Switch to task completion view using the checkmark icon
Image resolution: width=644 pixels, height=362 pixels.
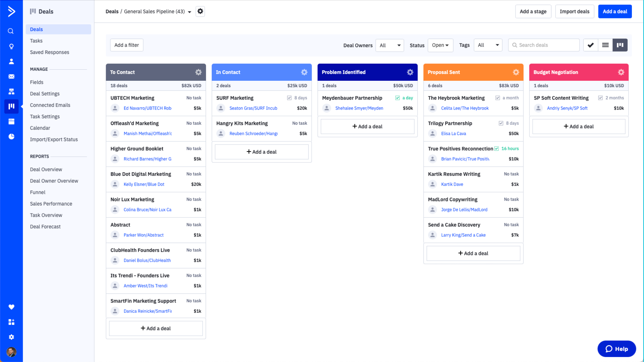pyautogui.click(x=590, y=45)
